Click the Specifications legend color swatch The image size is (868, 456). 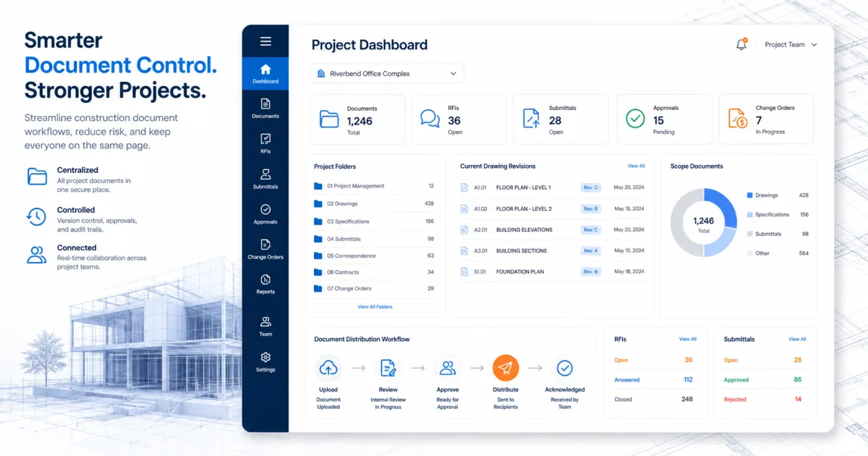pyautogui.click(x=749, y=215)
